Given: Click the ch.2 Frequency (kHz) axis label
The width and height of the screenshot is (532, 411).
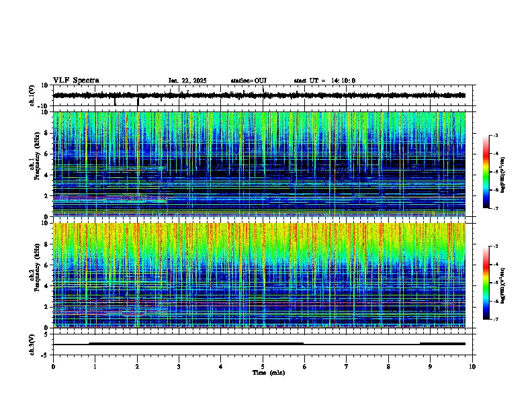Looking at the screenshot, I should [x=34, y=267].
